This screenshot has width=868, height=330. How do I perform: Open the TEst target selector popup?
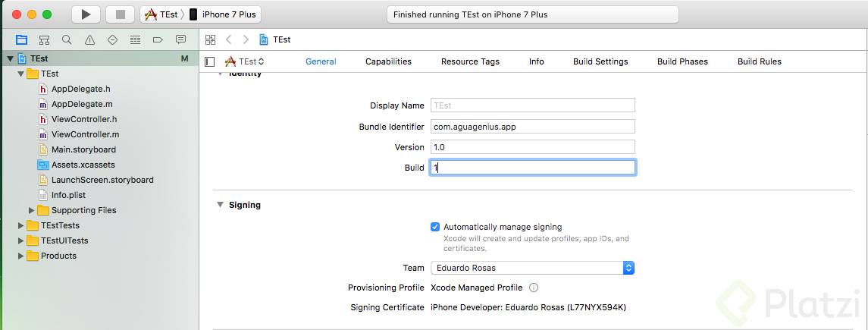pyautogui.click(x=245, y=61)
